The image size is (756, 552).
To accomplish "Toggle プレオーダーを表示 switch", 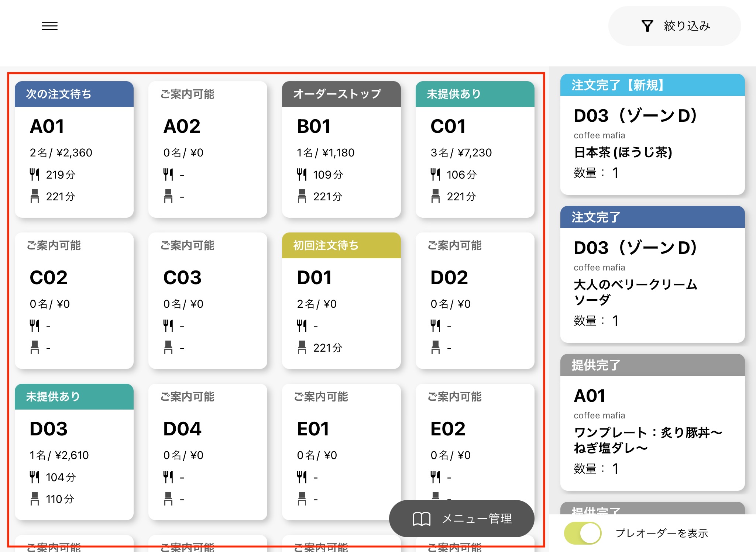I will (583, 533).
